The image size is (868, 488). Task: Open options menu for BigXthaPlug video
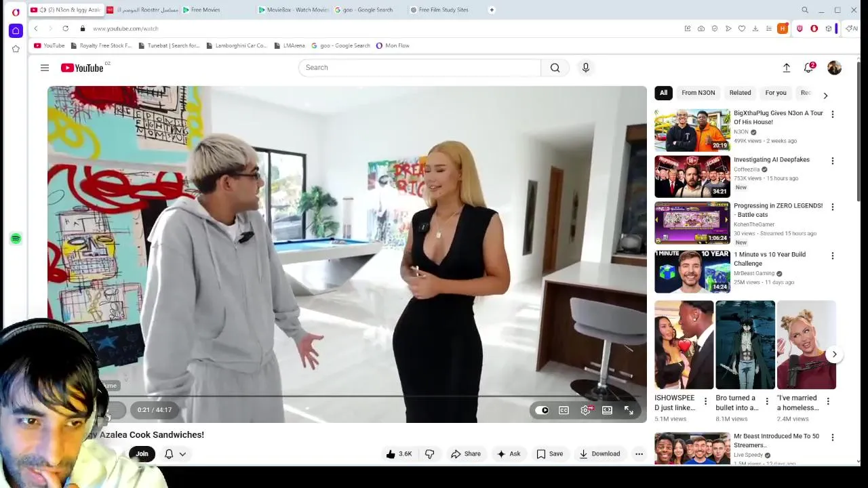pos(833,115)
